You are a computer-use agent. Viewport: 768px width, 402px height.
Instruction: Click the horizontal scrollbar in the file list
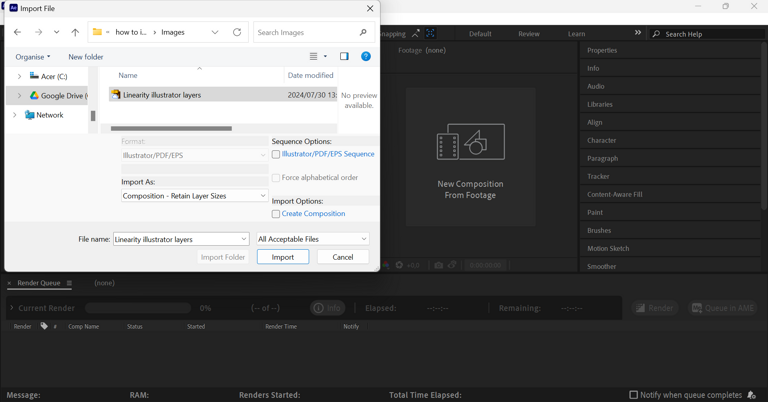[171, 128]
